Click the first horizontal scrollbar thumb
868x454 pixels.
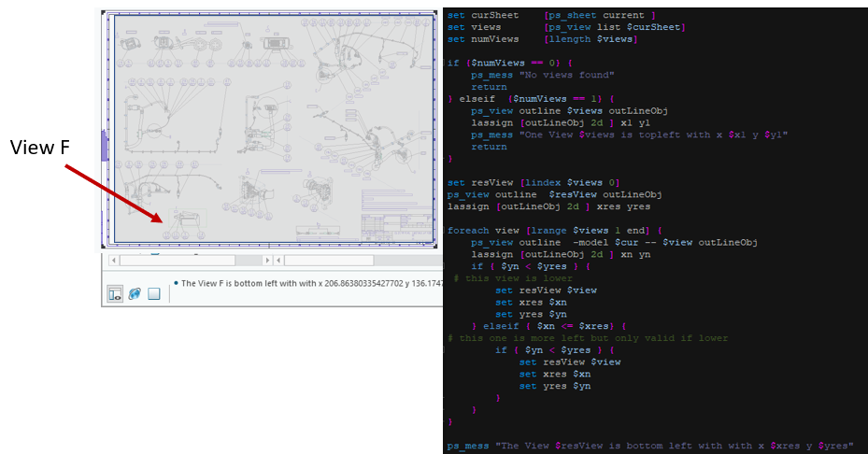[x=178, y=261]
